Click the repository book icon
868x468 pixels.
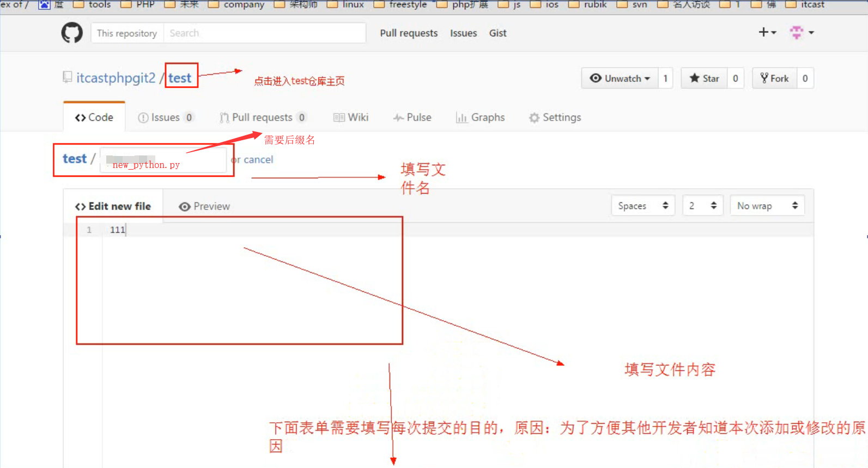68,77
